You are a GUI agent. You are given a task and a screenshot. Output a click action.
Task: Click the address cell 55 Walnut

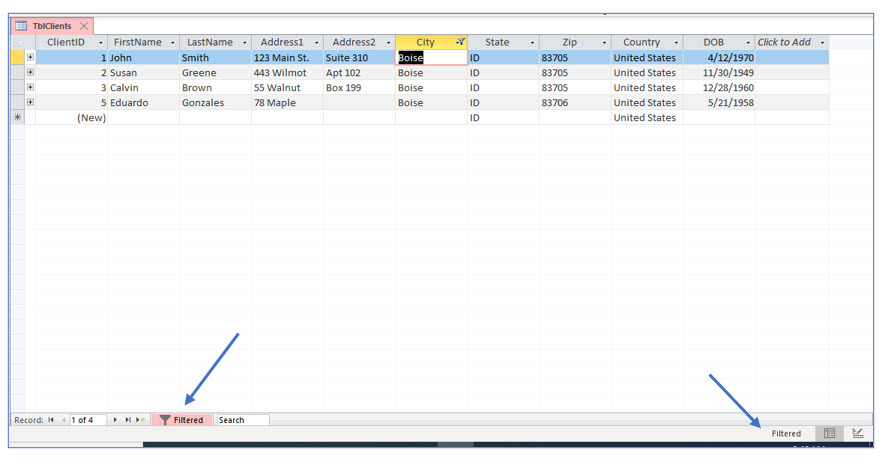[x=287, y=87]
